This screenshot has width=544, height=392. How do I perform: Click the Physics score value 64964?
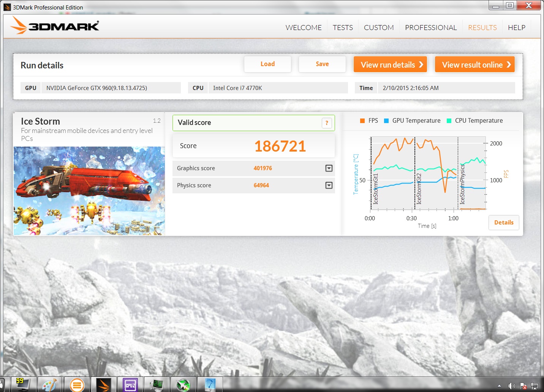261,185
